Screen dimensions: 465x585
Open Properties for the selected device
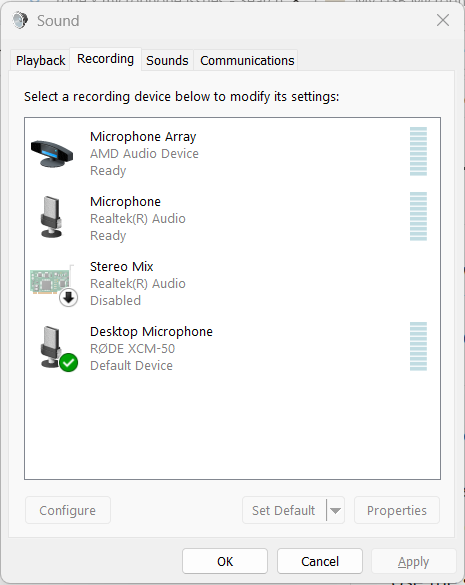[x=397, y=510]
